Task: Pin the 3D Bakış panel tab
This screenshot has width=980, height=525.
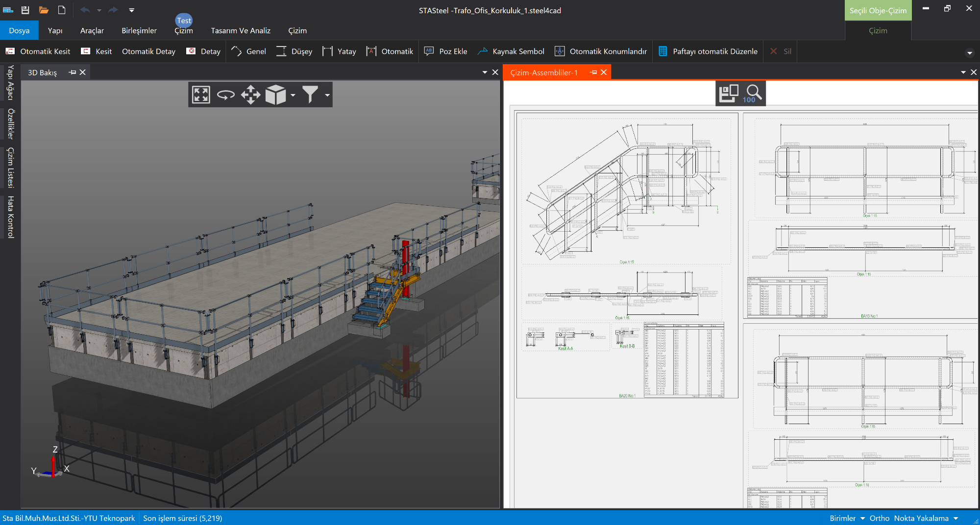Action: coord(73,72)
